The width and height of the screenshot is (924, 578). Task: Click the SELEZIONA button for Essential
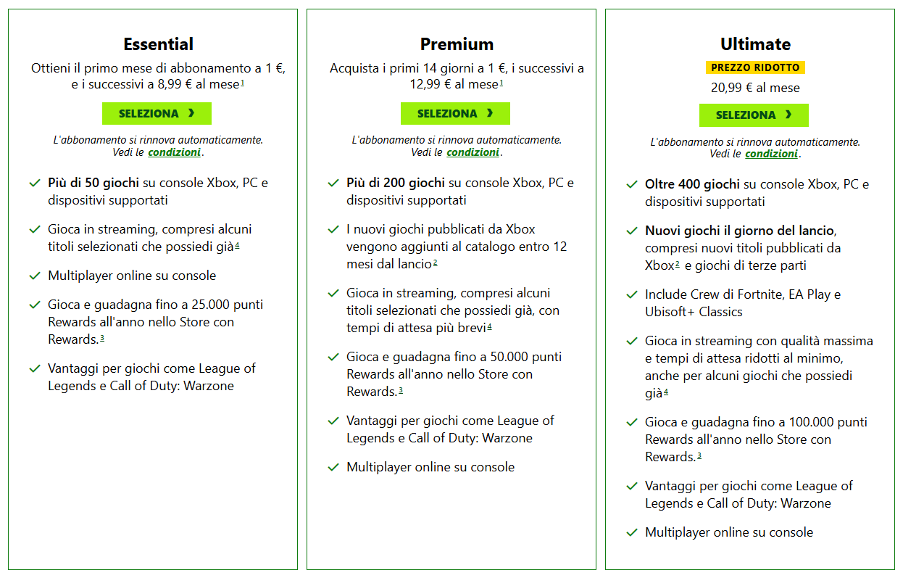157,114
